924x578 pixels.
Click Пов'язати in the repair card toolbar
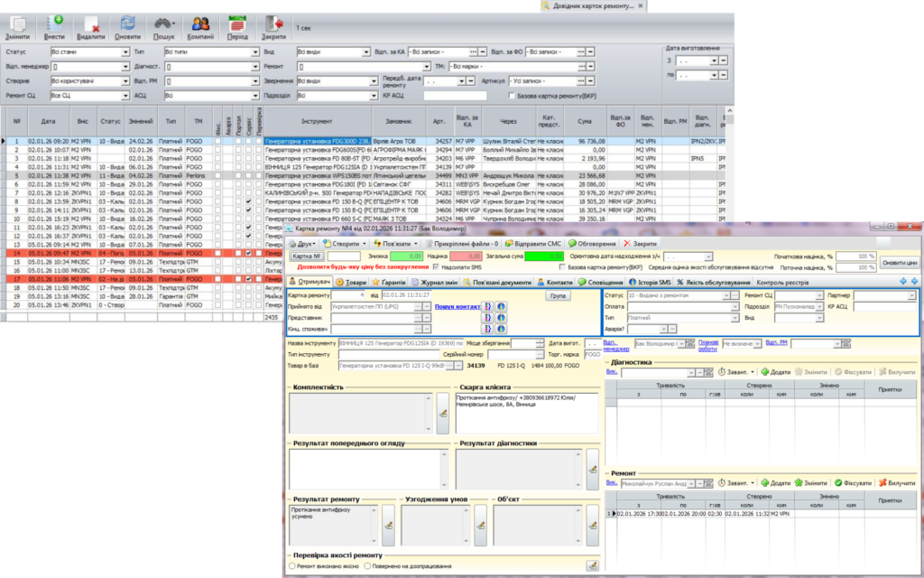(x=395, y=244)
